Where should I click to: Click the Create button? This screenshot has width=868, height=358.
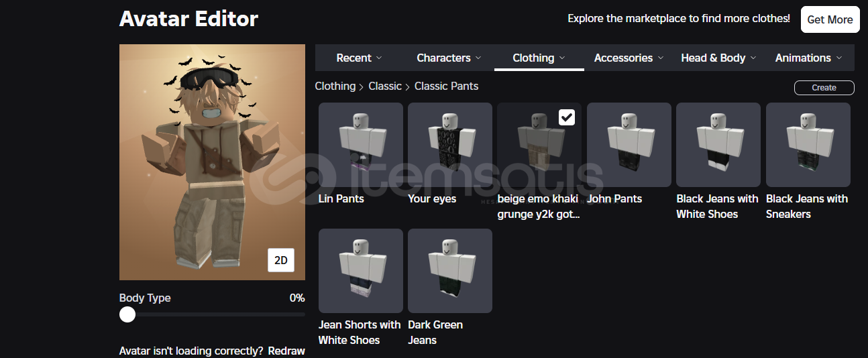(824, 88)
